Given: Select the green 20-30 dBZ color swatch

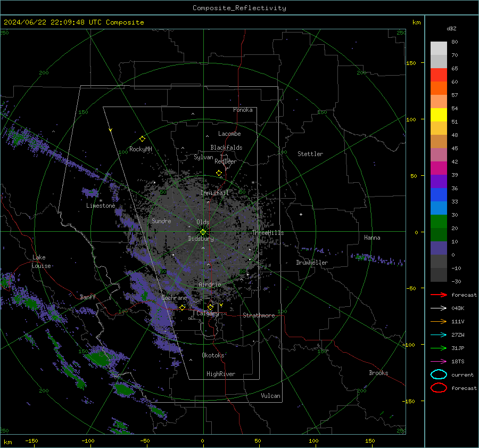Looking at the screenshot, I should [439, 222].
